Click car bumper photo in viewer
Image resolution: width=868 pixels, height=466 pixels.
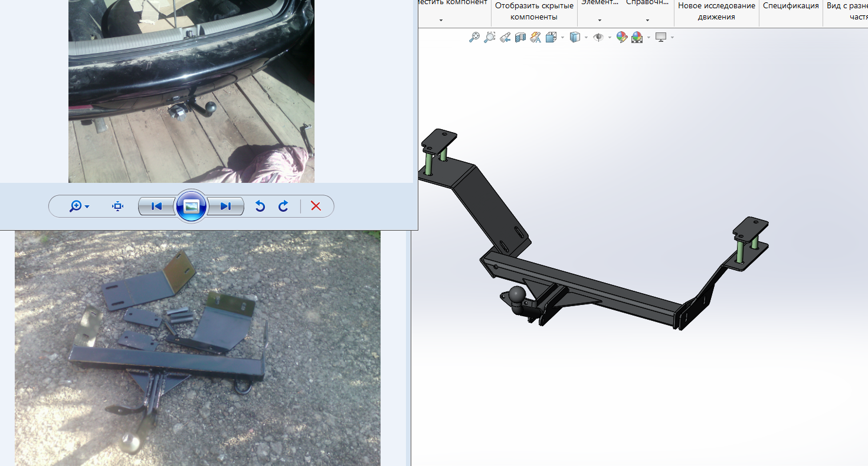click(x=191, y=91)
